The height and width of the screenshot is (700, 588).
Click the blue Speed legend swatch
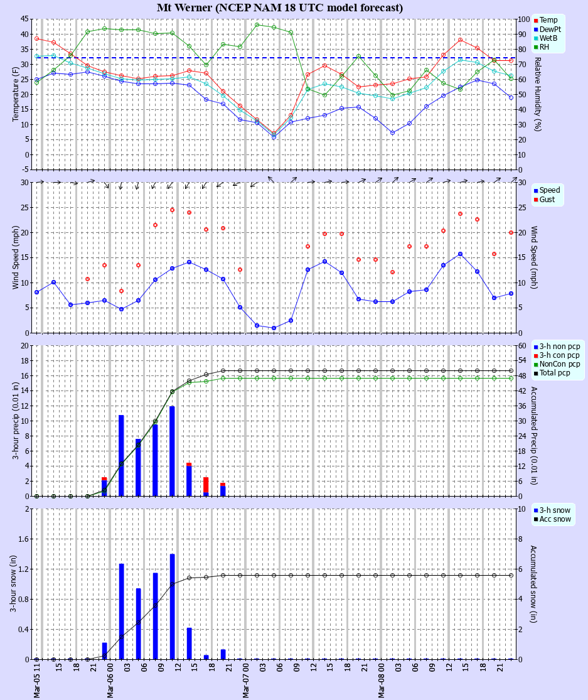(x=536, y=190)
